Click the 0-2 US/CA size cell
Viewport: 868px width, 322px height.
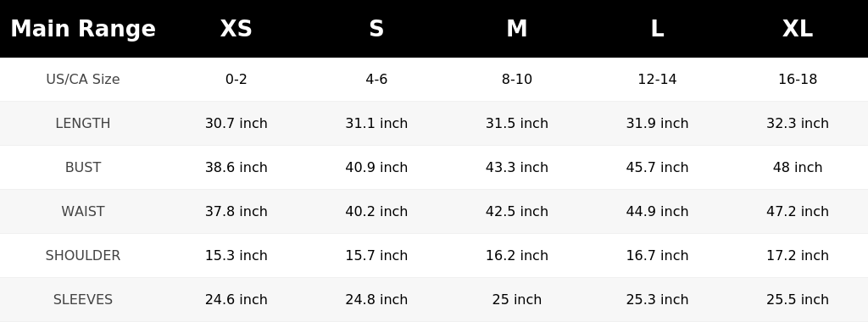coord(236,79)
